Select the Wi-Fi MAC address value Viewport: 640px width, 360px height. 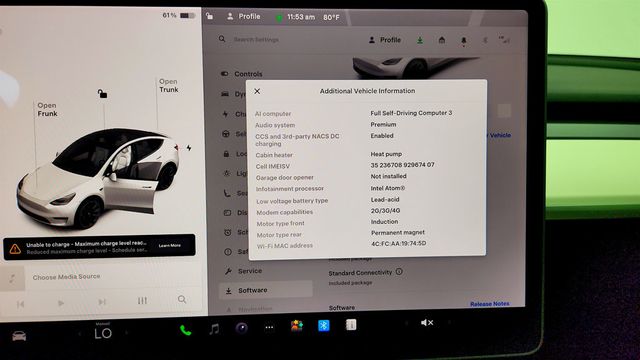(x=398, y=243)
